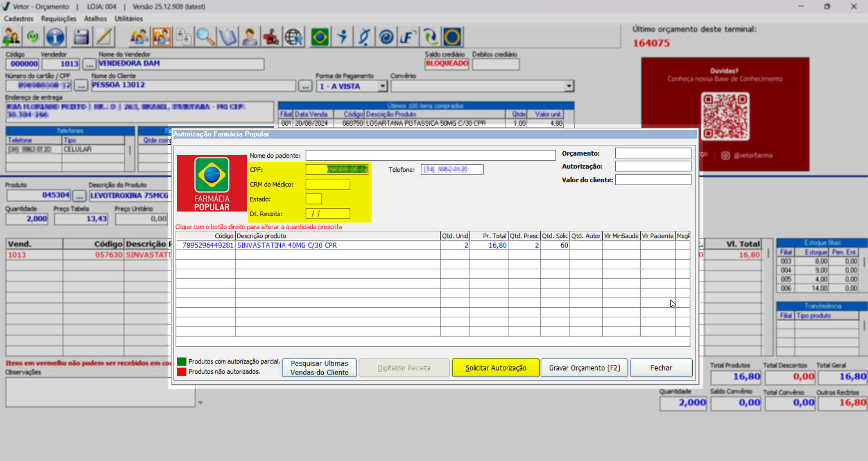Click the red delivery motorcycle icon
This screenshot has width=868, height=461.
(x=271, y=37)
